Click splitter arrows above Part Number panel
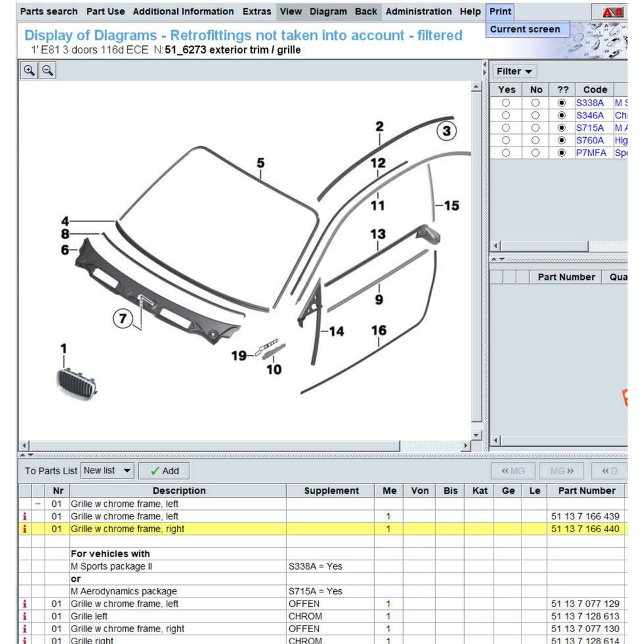Screen dimensions: 644x644 tap(498, 259)
